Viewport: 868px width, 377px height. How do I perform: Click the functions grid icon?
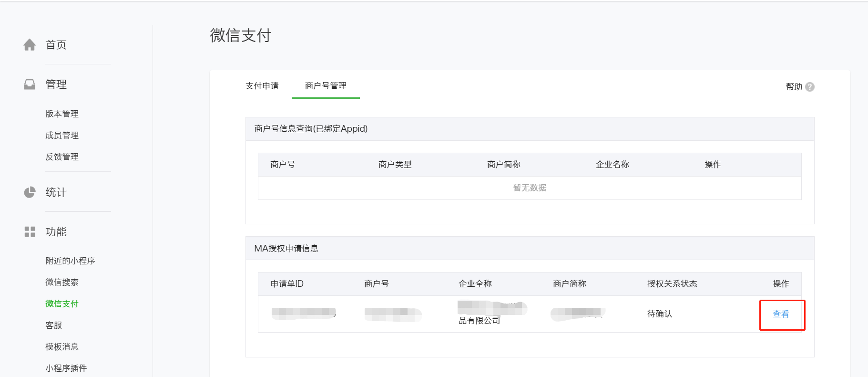click(30, 232)
